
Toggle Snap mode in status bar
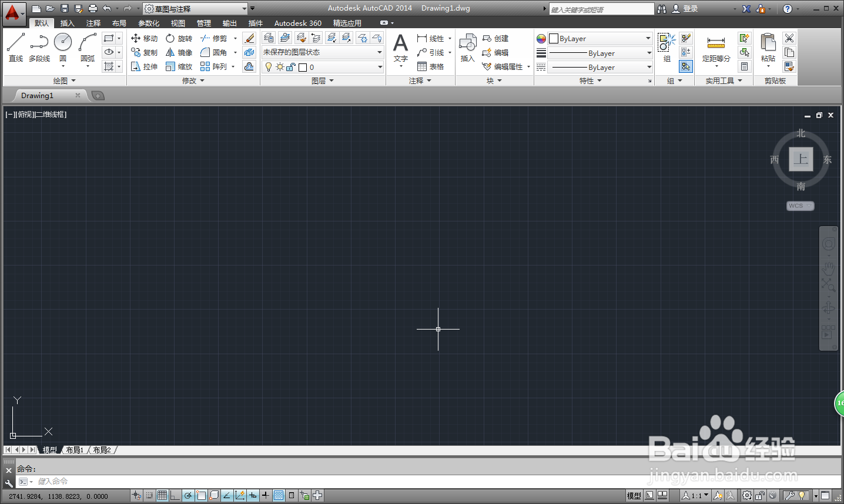coord(149,496)
